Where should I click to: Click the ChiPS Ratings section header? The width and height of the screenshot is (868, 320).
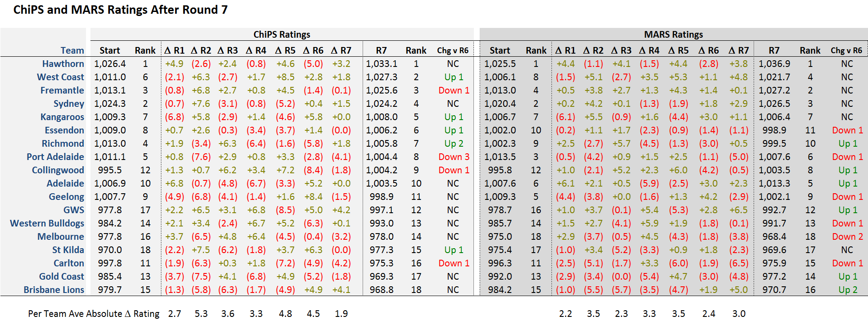pyautogui.click(x=282, y=35)
